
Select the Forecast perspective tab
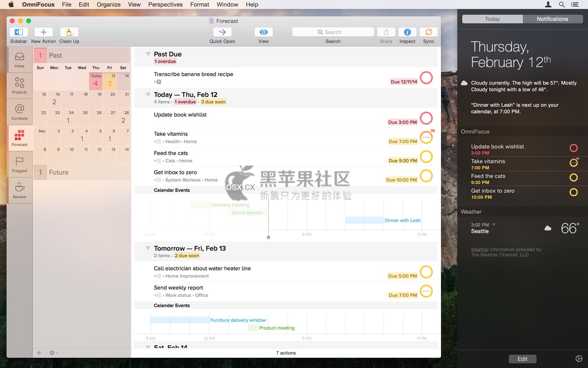[x=19, y=138]
